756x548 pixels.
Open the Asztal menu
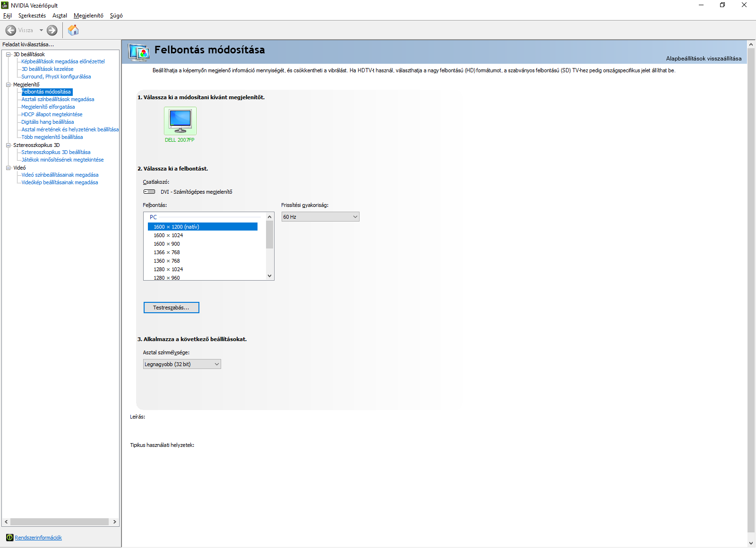pyautogui.click(x=60, y=16)
